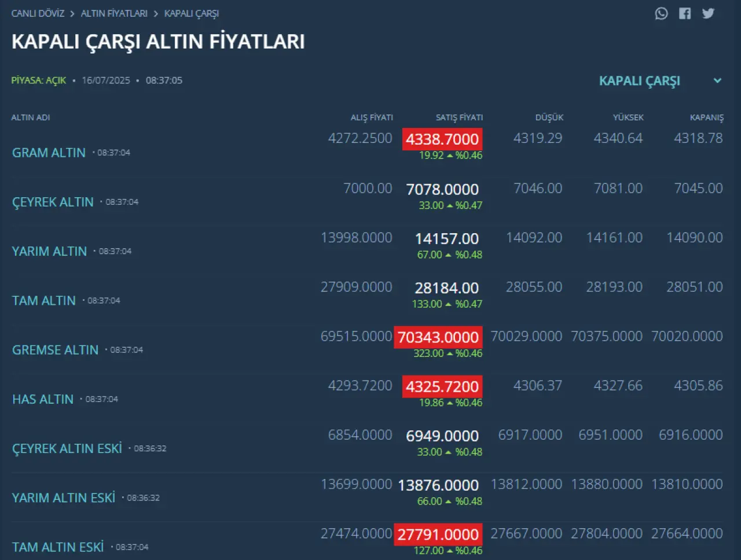Click the ALIŞ FİYATI column header

tap(372, 117)
